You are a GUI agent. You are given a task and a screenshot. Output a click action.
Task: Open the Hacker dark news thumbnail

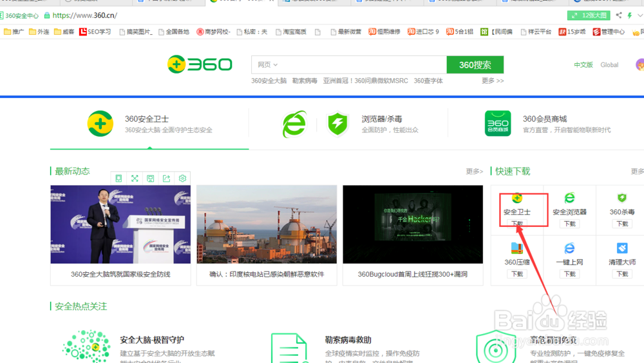coord(413,224)
